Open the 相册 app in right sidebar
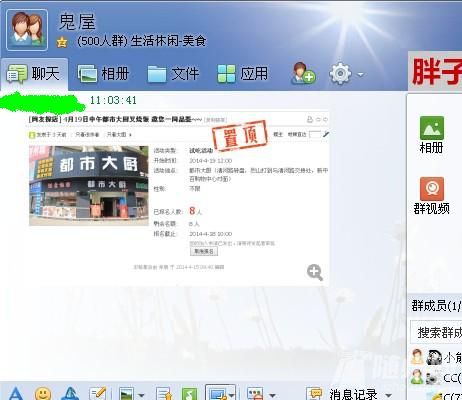Screen dimensions: 462x400 [x=432, y=135]
